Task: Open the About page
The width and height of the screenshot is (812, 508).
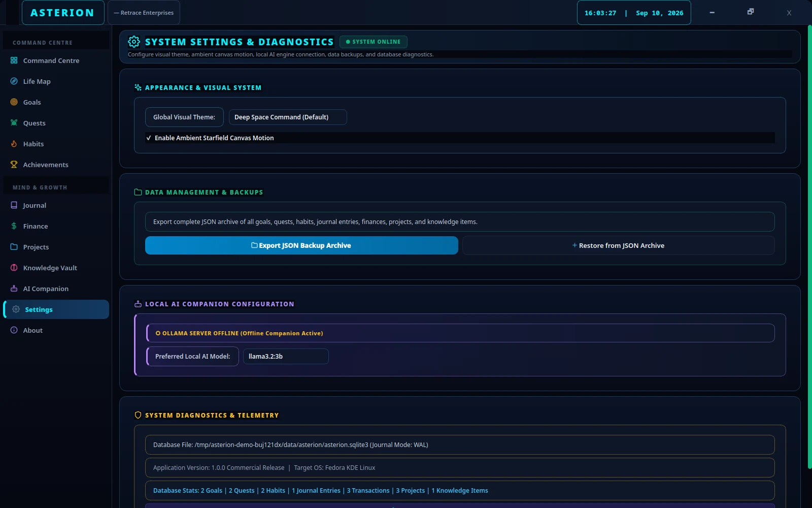Action: (56, 330)
